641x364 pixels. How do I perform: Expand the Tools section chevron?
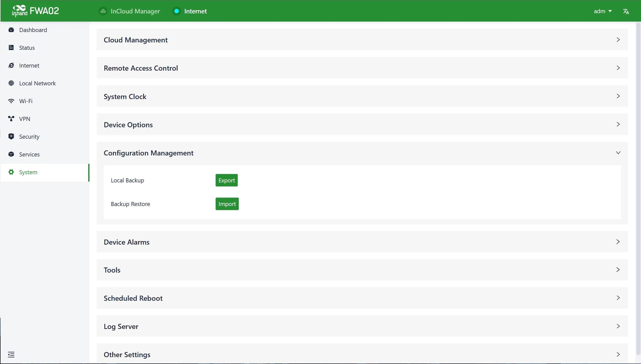click(618, 270)
